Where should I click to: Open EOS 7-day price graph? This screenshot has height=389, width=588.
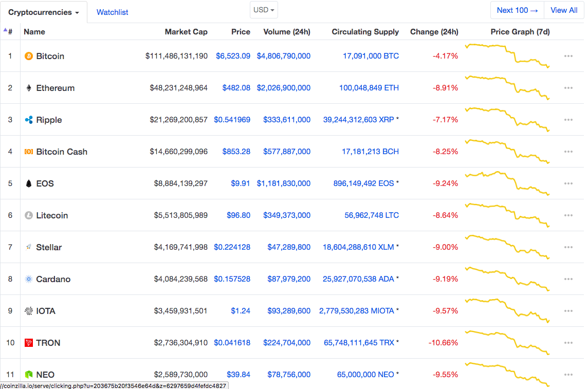[x=507, y=183]
